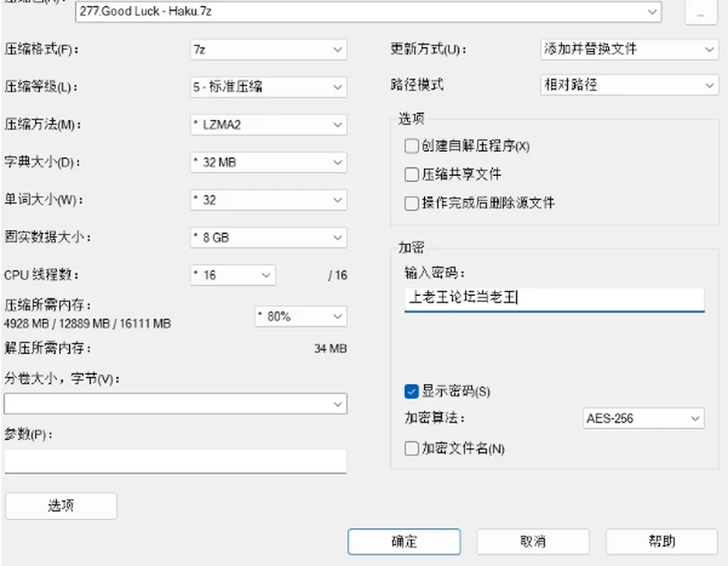Expand the 路径模式 dropdown

(629, 85)
